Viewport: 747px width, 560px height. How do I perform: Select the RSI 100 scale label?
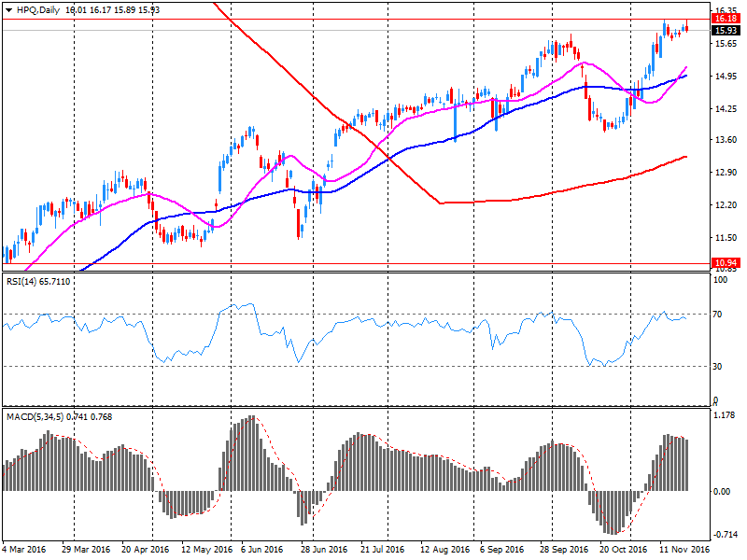point(720,279)
